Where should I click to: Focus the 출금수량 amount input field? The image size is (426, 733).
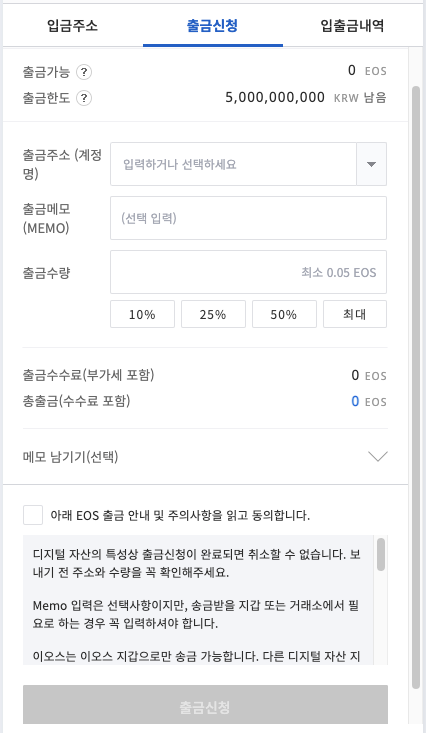coord(248,272)
